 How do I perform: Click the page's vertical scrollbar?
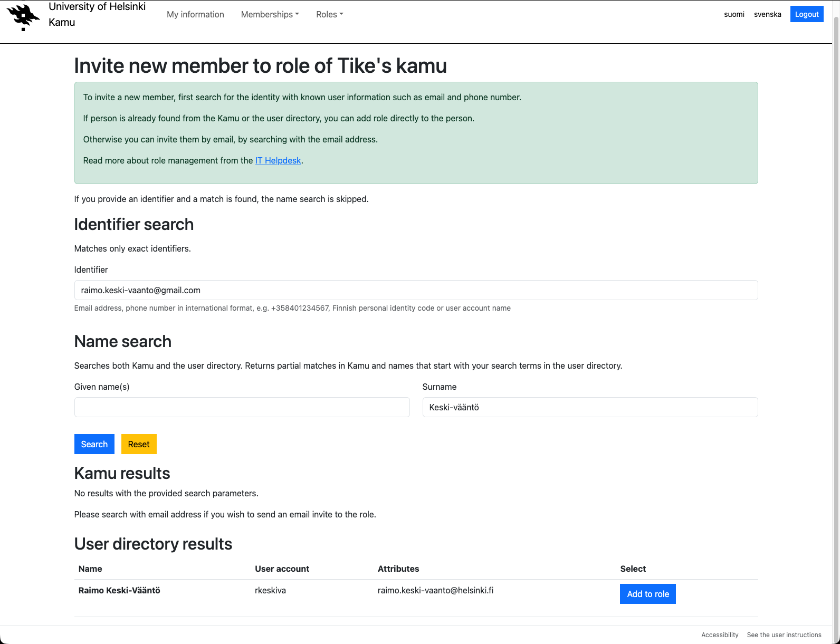pyautogui.click(x=836, y=316)
